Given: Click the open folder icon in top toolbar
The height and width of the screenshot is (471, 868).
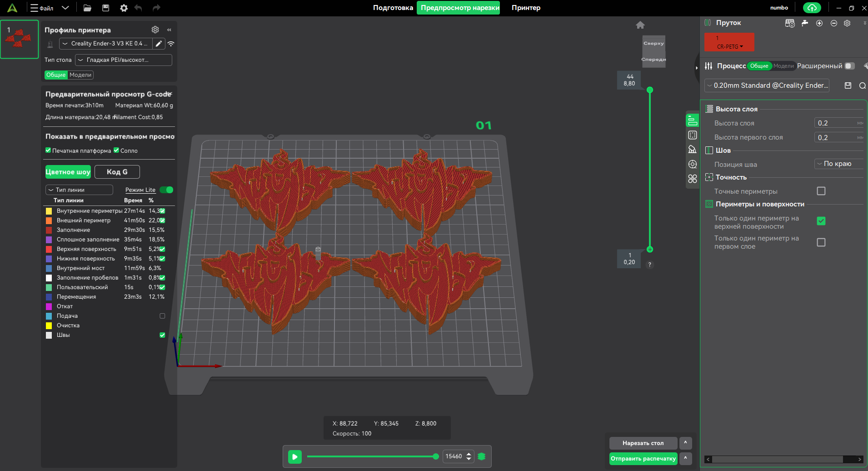Looking at the screenshot, I should tap(87, 8).
